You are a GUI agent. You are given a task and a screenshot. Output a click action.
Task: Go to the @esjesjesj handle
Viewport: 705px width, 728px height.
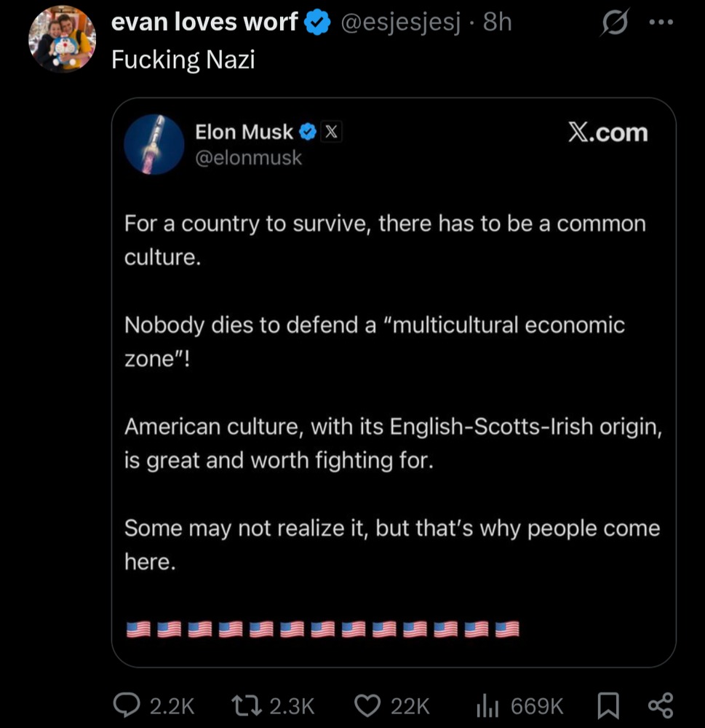tap(399, 23)
